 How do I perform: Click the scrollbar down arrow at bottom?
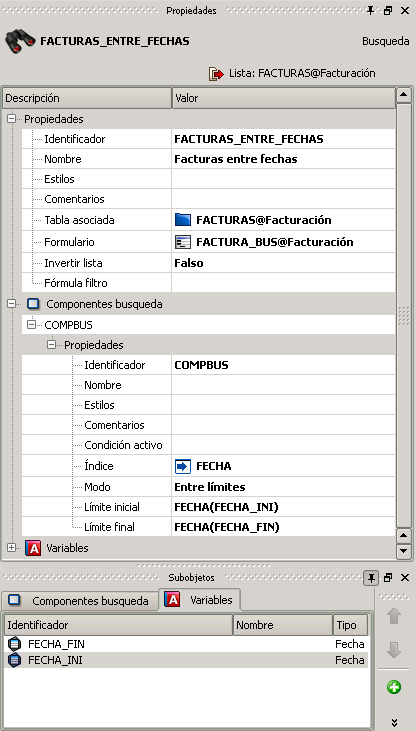click(x=403, y=551)
